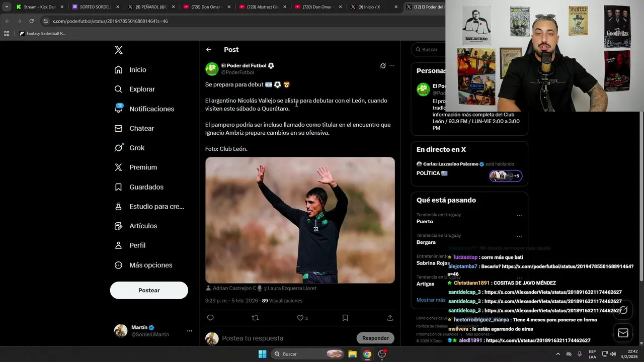The height and width of the screenshot is (362, 644).
Task: Open Chrome from taskbar
Action: tap(367, 354)
